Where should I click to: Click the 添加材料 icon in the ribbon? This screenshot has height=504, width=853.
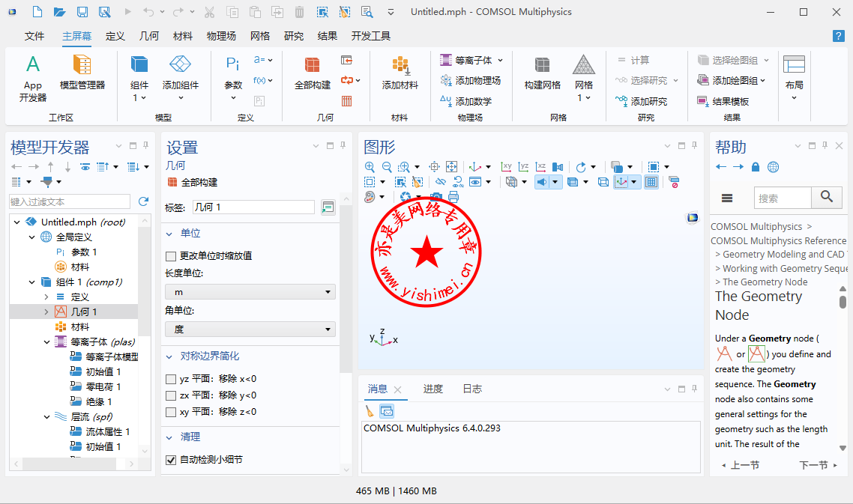pyautogui.click(x=400, y=71)
